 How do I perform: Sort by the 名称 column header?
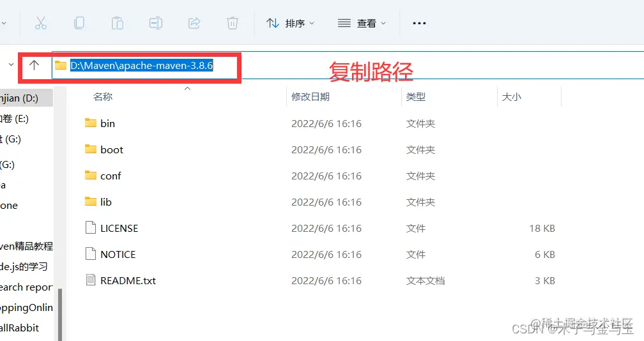103,97
